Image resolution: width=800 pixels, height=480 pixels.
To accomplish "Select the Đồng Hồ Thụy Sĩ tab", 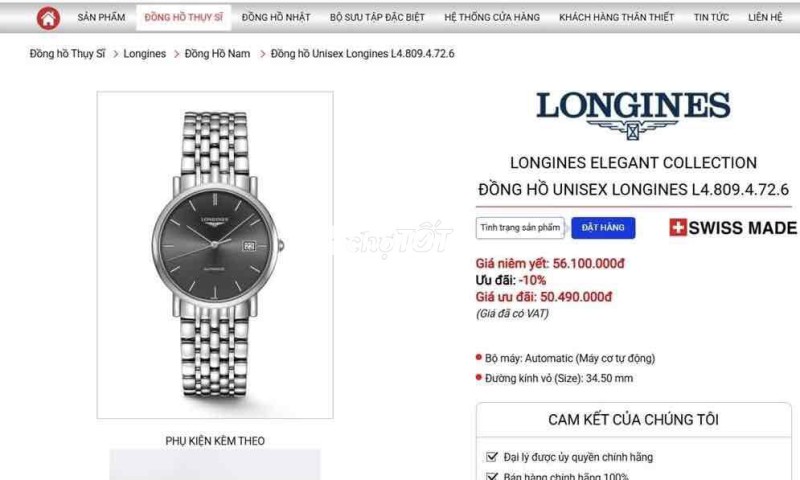I will pos(184,17).
